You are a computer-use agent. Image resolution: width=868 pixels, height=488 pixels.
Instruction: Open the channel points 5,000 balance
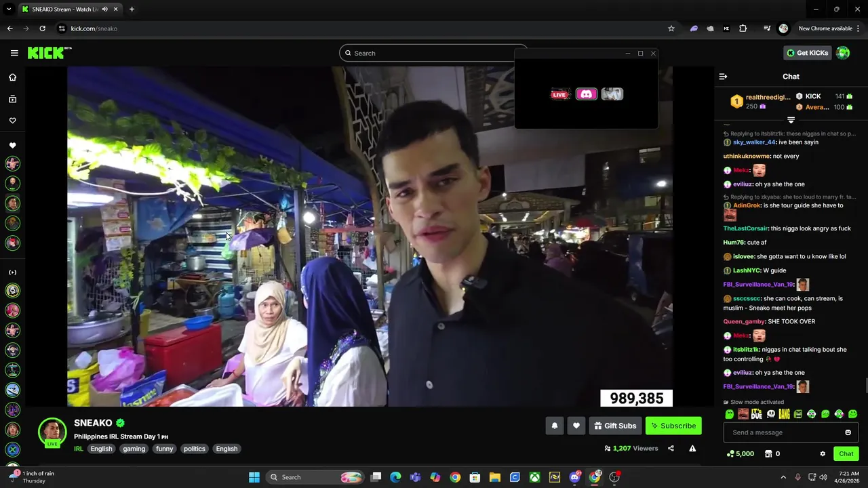(741, 454)
